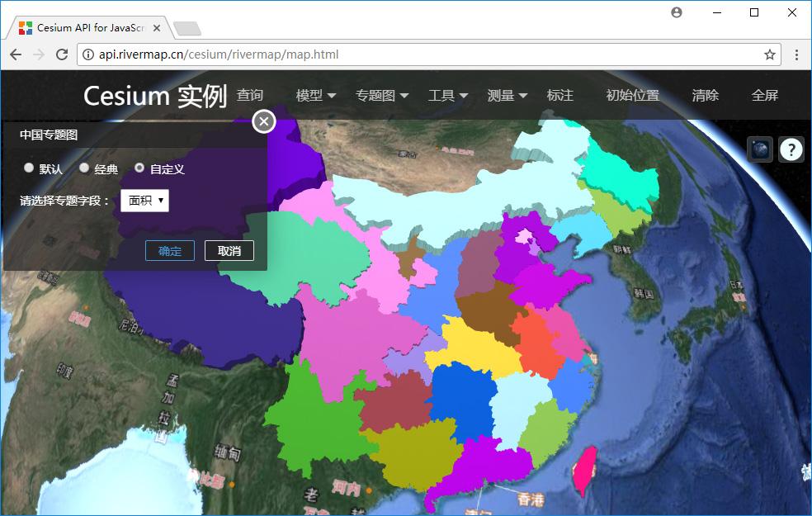Confirm with the 确定 button

point(170,251)
